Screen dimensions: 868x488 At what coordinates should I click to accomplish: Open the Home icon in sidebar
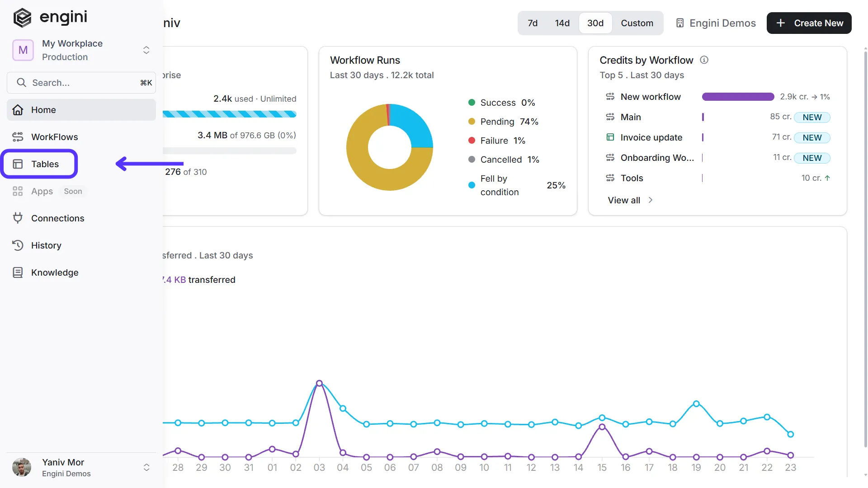(18, 110)
